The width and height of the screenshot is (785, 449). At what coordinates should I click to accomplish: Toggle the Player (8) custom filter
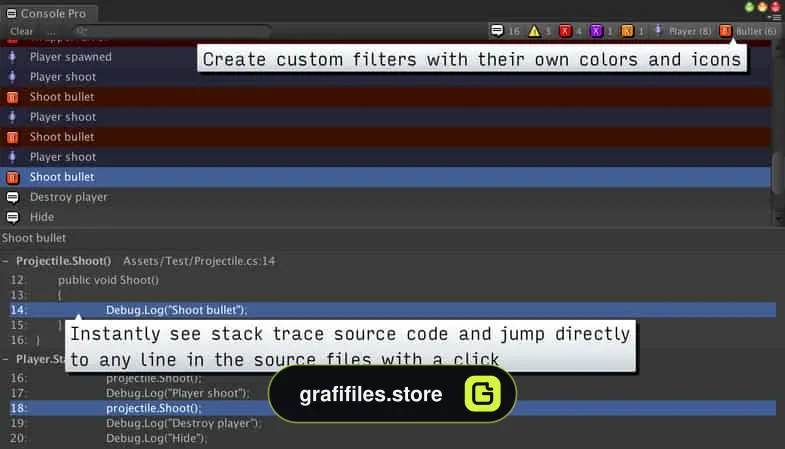(683, 31)
